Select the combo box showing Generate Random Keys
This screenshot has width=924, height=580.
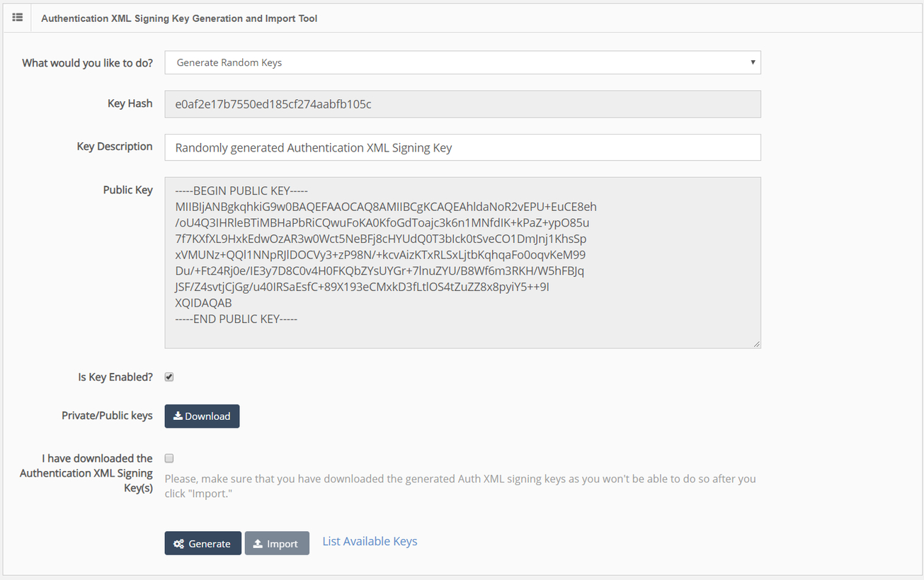point(462,62)
